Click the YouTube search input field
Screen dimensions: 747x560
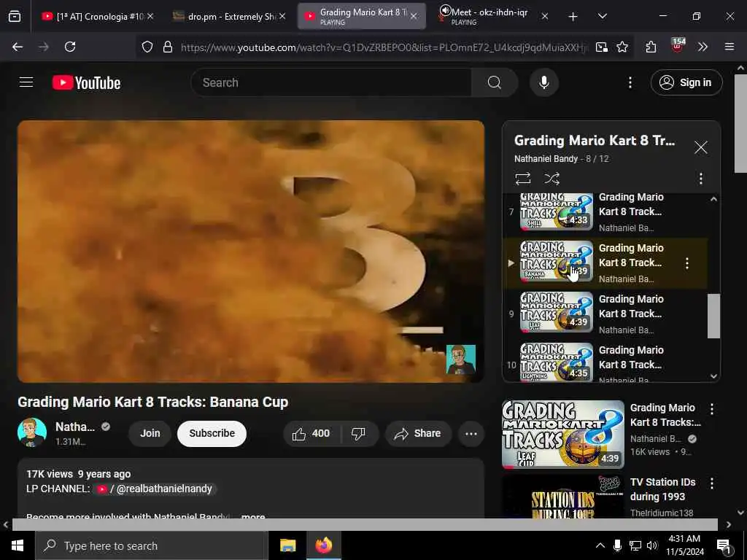tap(331, 82)
